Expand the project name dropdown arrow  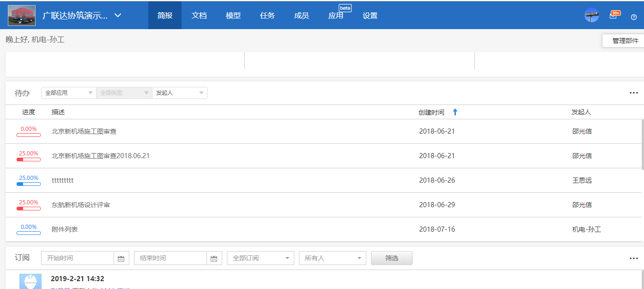click(x=117, y=15)
